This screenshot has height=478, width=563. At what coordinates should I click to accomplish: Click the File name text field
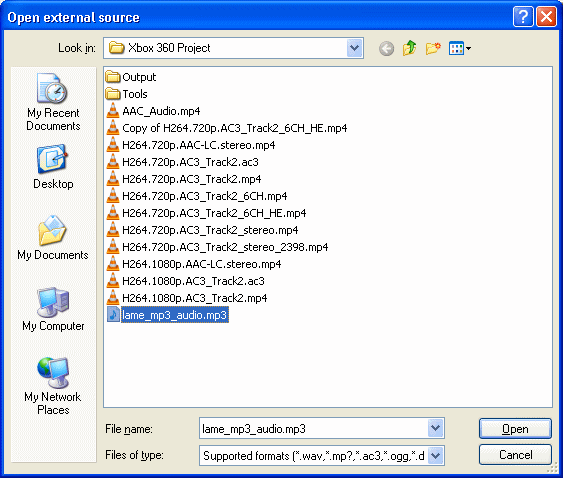pos(314,428)
